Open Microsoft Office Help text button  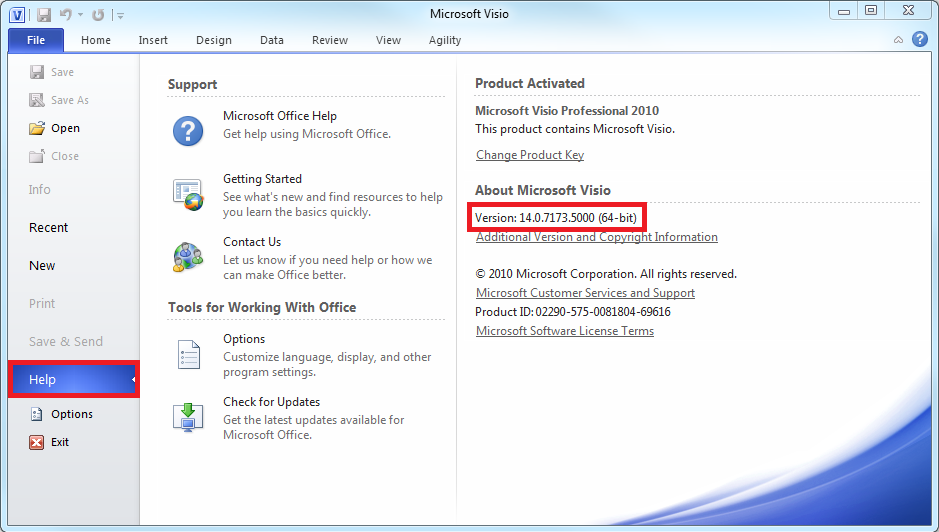tap(280, 116)
